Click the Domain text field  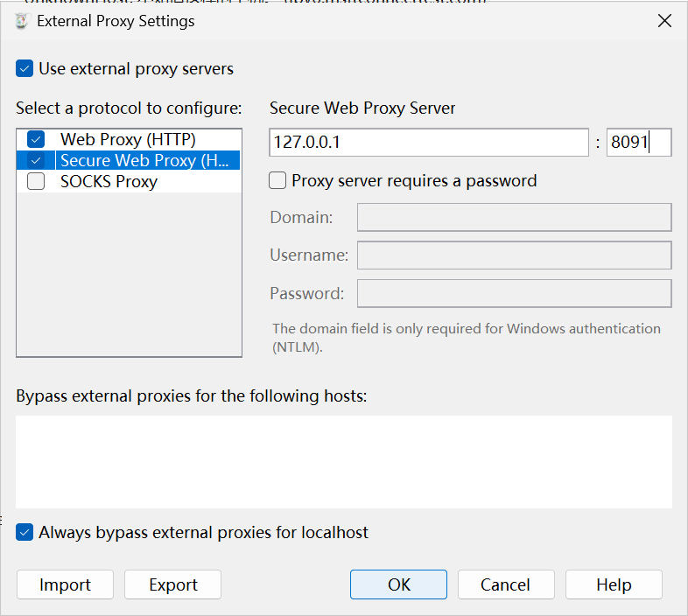(x=514, y=217)
